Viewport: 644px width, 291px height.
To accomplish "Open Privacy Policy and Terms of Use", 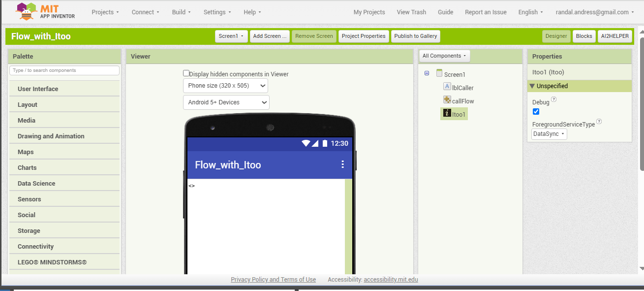I will click(274, 280).
